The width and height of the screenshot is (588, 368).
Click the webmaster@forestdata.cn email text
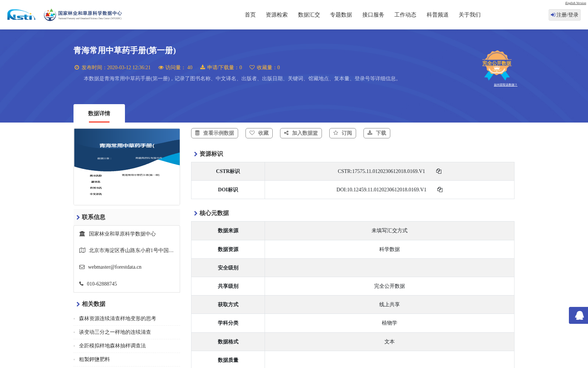coord(115,267)
